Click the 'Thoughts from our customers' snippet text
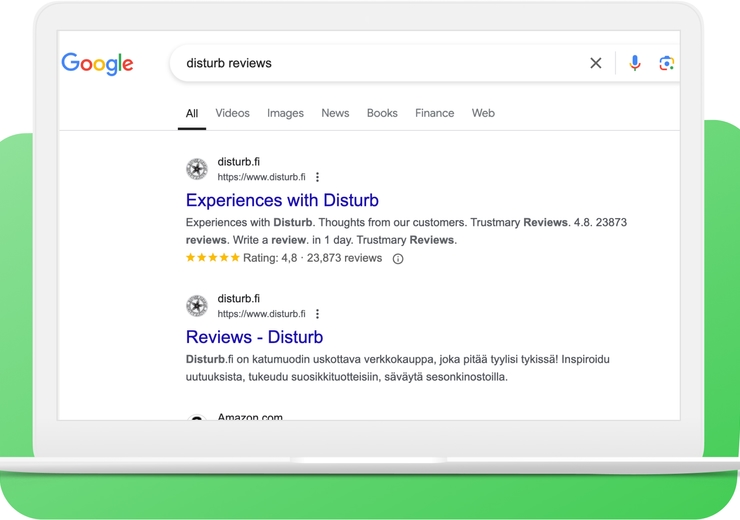This screenshot has width=740, height=520. 393,222
